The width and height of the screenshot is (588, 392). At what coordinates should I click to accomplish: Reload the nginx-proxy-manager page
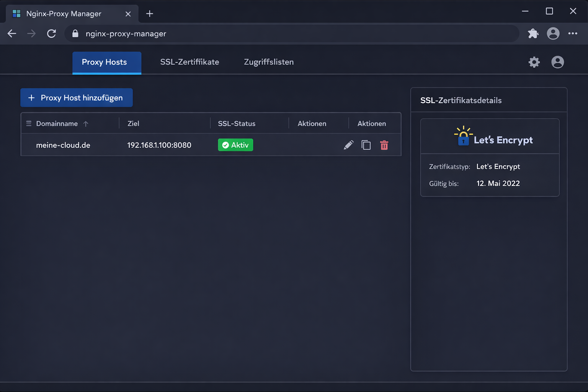51,34
